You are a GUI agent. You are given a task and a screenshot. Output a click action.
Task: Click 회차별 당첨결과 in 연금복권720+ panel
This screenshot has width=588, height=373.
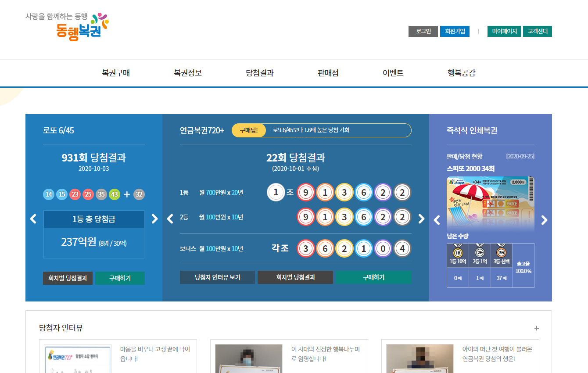click(295, 277)
